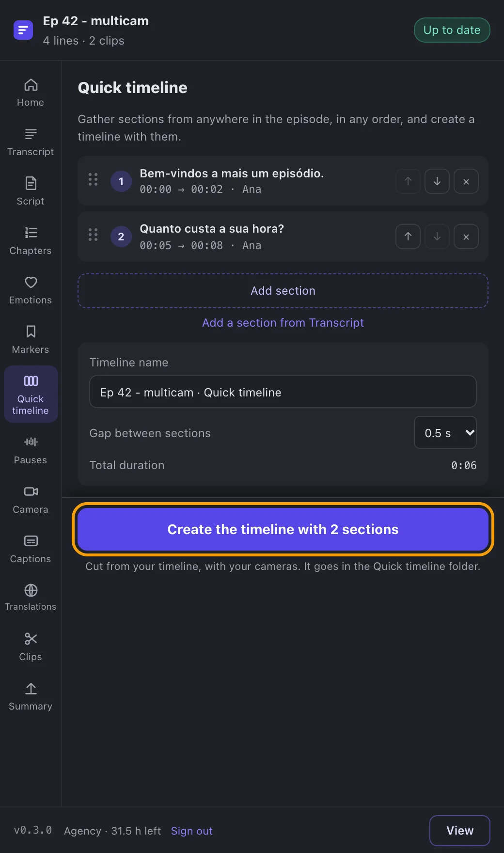Open the Emotions heart icon panel
Viewport: 504px width, 853px height.
[x=31, y=291]
